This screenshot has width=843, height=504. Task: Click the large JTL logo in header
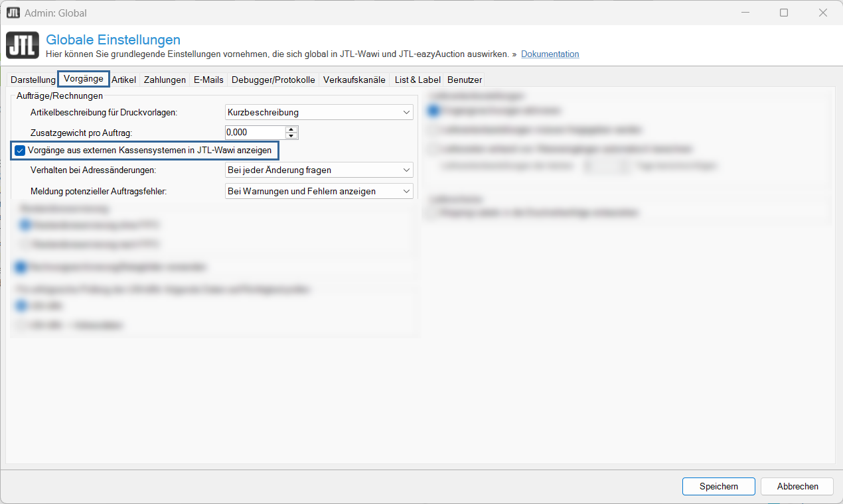[x=23, y=46]
